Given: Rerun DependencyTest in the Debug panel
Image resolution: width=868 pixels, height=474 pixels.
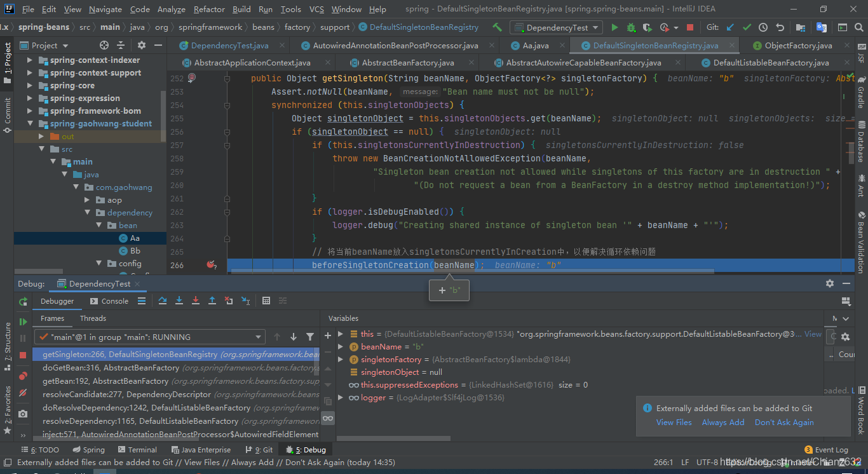Looking at the screenshot, I should [x=23, y=301].
